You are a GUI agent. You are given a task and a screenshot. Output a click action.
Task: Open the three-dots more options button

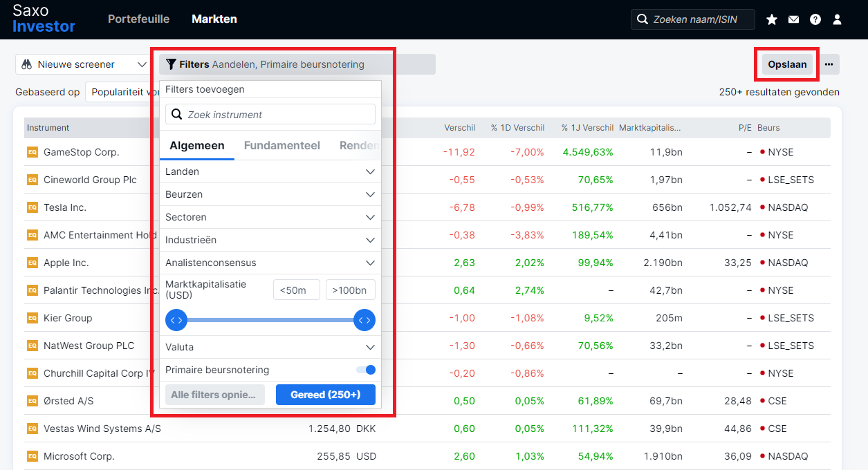tap(829, 64)
